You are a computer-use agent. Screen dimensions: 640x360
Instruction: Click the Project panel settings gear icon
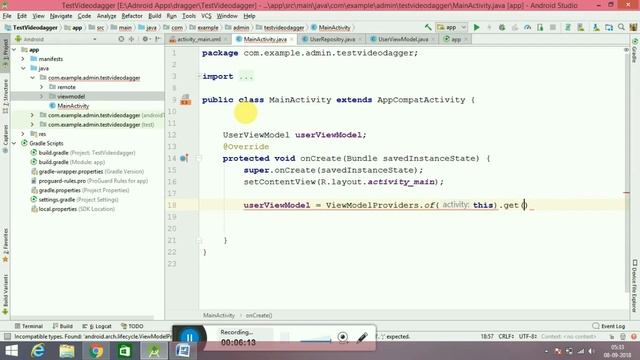145,39
